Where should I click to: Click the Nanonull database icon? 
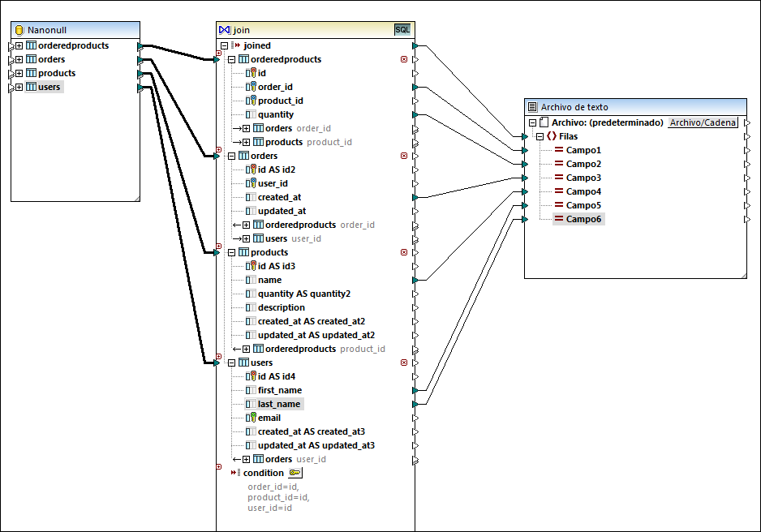(x=19, y=30)
